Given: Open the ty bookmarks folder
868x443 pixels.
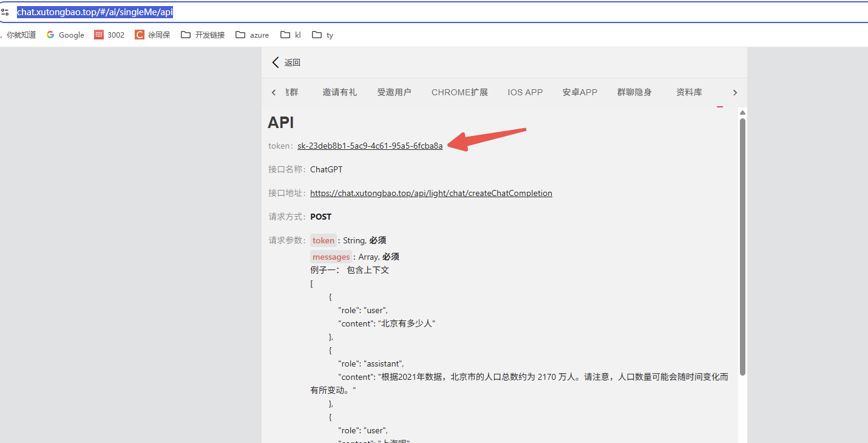Looking at the screenshot, I should [x=322, y=35].
